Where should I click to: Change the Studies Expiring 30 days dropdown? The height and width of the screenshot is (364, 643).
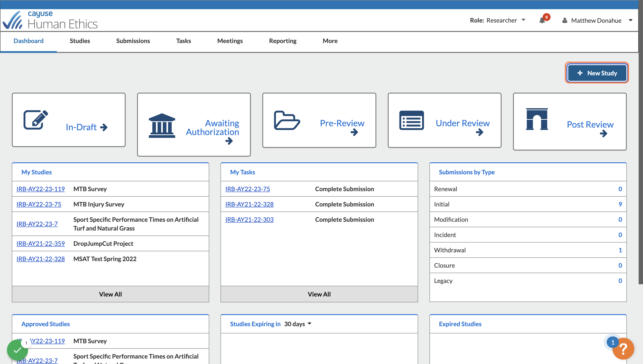tap(298, 324)
